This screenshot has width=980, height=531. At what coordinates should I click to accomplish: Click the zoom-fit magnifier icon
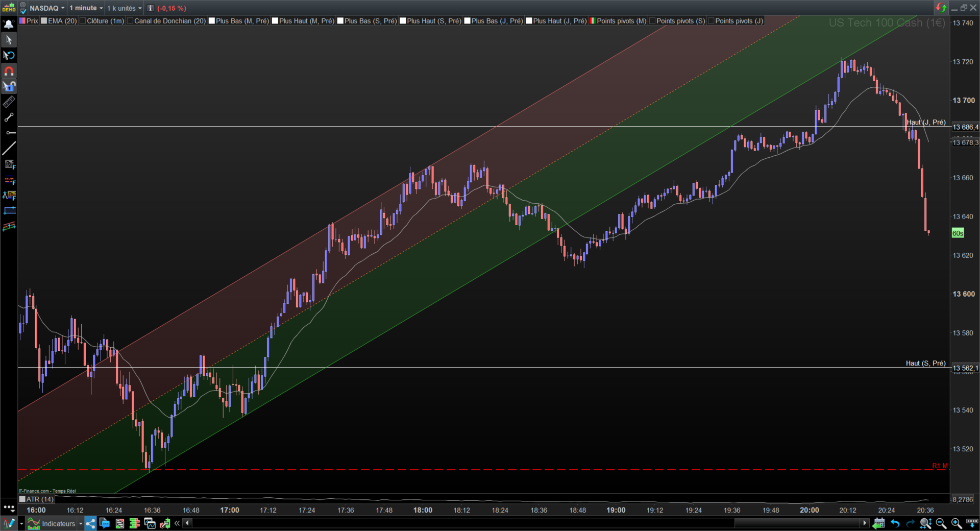[x=925, y=523]
